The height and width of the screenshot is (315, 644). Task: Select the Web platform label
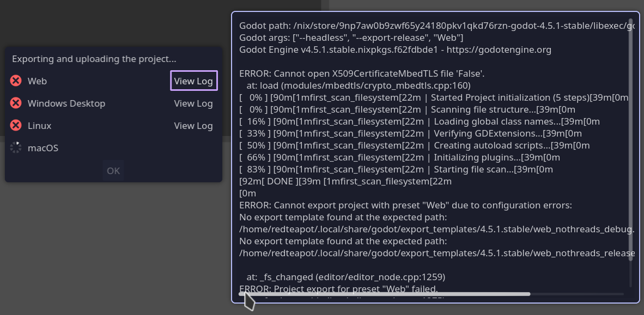[x=37, y=81]
